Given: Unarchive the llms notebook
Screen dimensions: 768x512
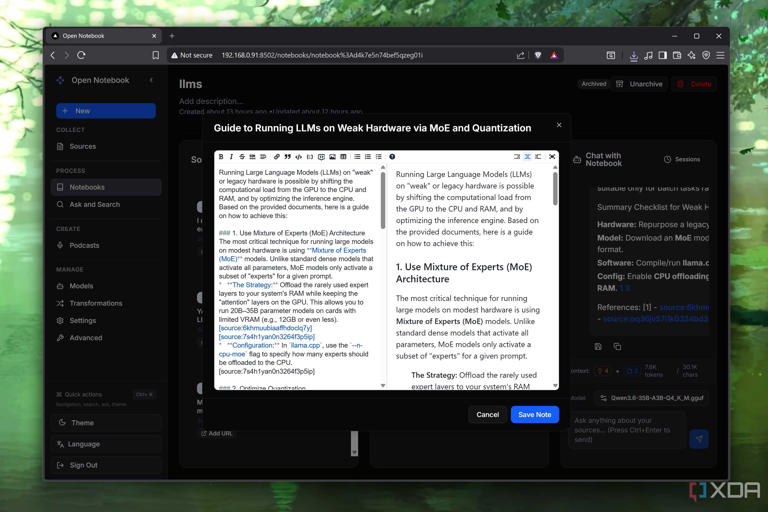Looking at the screenshot, I should 639,84.
